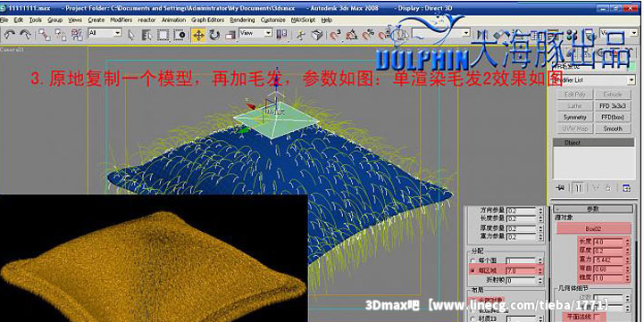Click the Pin Stack icon
644x322 pixels.
pos(560,188)
